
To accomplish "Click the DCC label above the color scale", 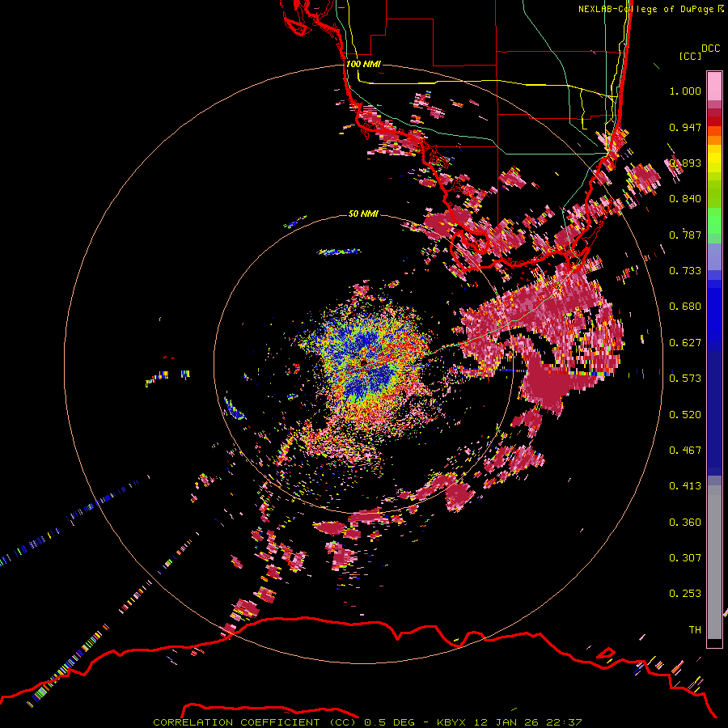I will (710, 49).
